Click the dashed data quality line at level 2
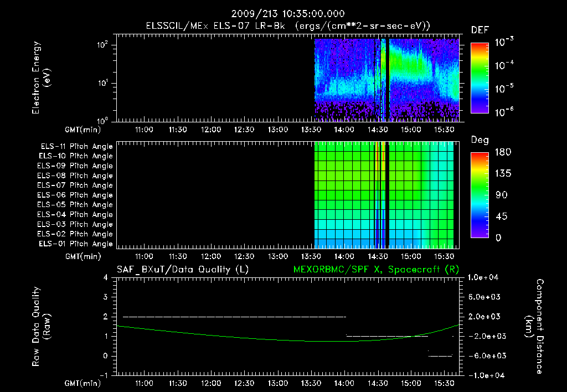Image resolution: width=567 pixels, height=392 pixels. click(x=234, y=317)
